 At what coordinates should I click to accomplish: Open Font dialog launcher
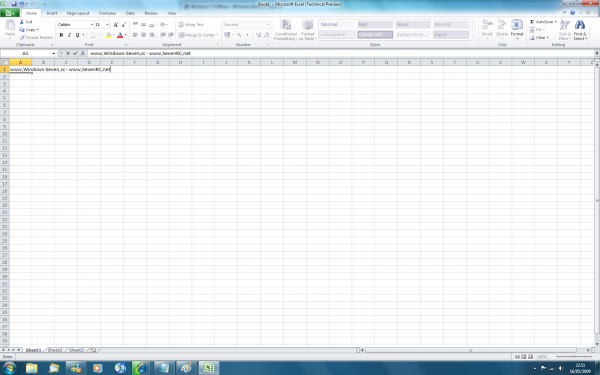(x=126, y=45)
